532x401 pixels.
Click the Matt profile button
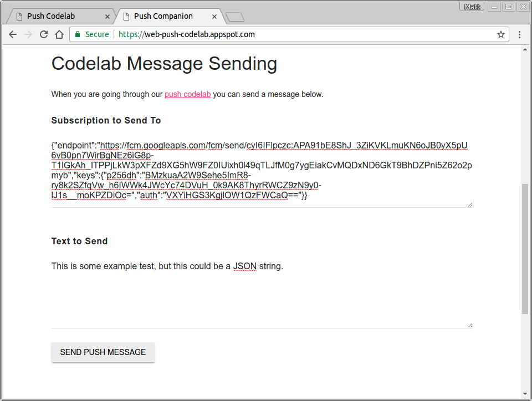pyautogui.click(x=472, y=7)
